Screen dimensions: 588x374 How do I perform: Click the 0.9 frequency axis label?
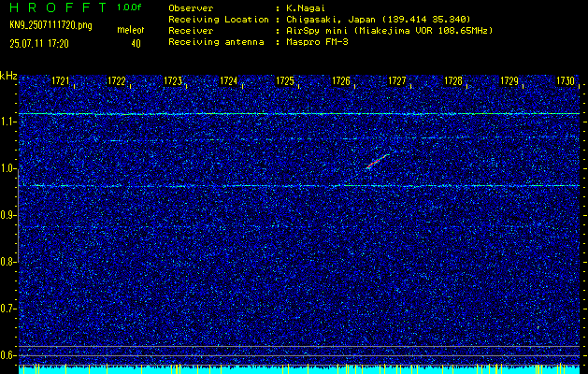[x=7, y=215]
